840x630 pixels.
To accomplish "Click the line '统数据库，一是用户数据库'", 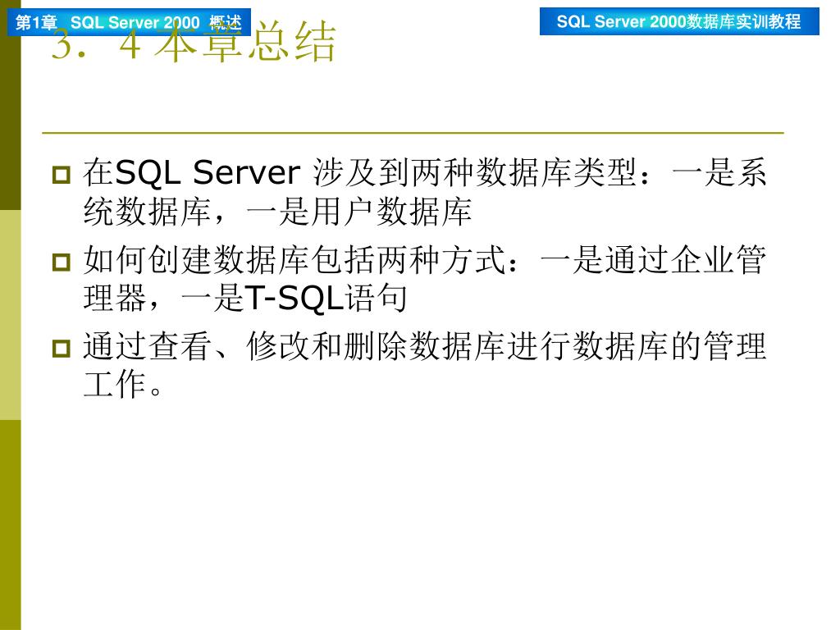I will [x=277, y=211].
